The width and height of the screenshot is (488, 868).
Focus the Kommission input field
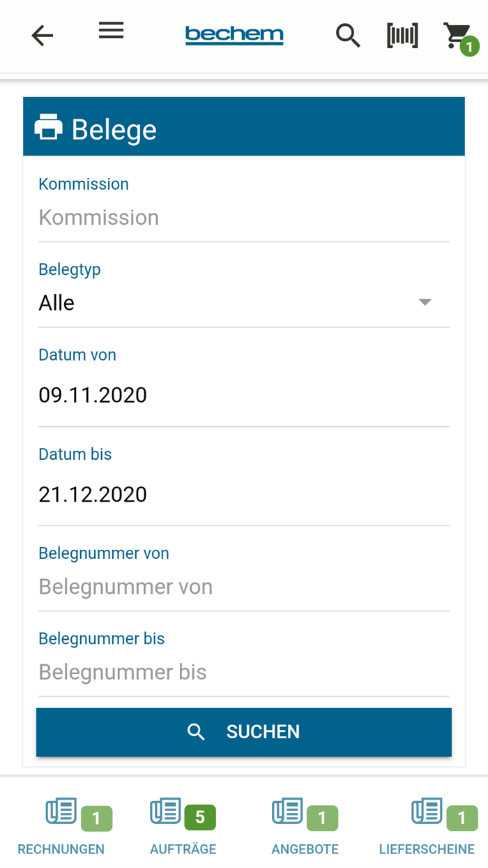pyautogui.click(x=243, y=218)
